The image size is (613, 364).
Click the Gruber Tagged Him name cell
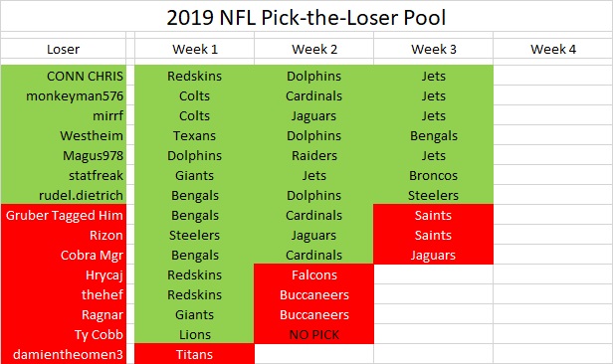pyautogui.click(x=64, y=215)
